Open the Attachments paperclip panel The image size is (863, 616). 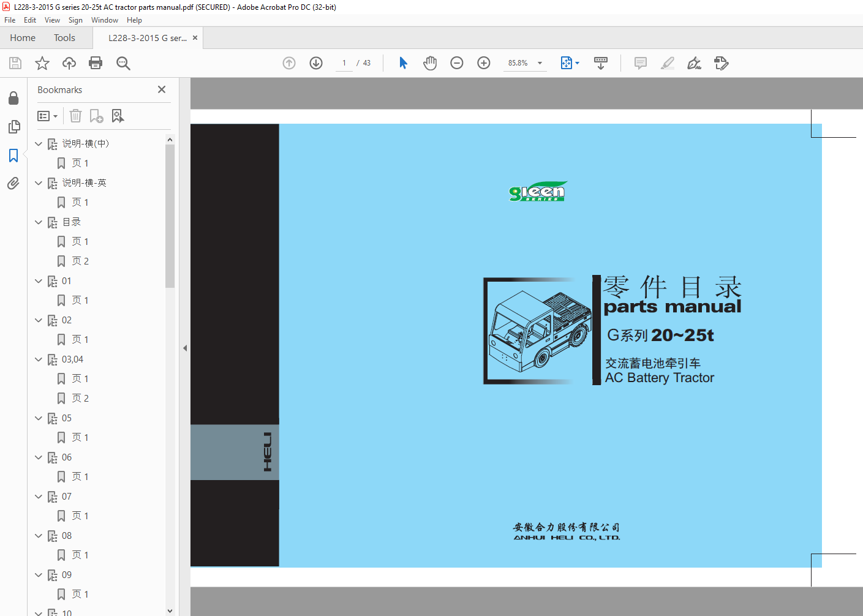point(13,183)
